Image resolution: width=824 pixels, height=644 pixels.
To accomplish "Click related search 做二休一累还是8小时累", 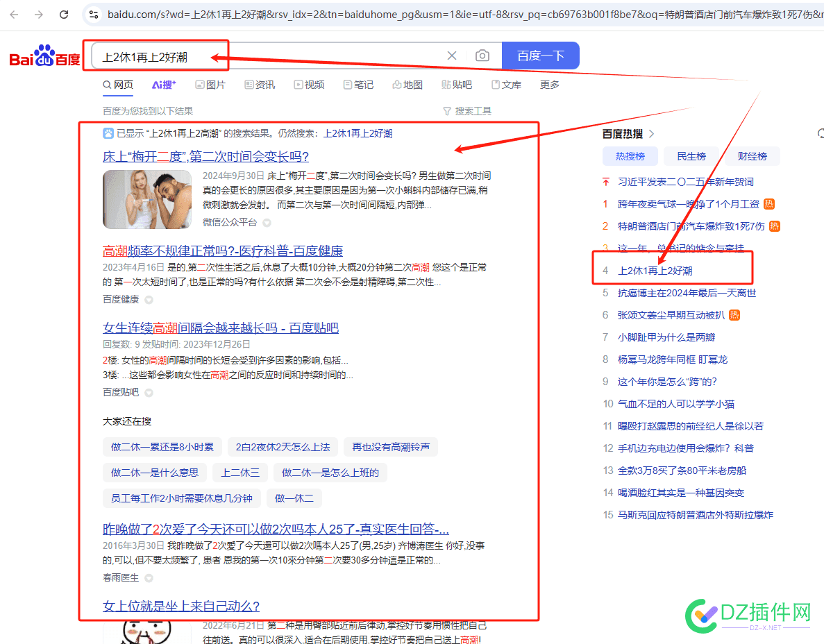I will coord(162,447).
